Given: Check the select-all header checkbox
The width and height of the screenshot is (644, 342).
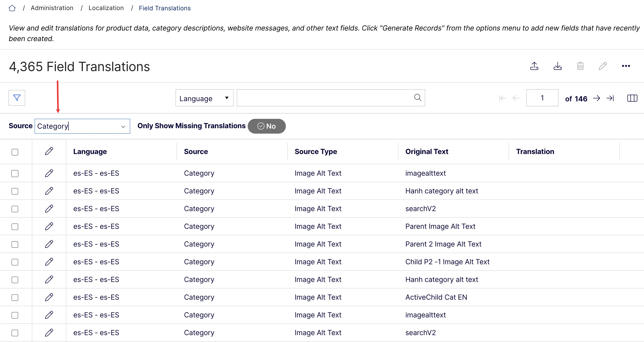Looking at the screenshot, I should coord(15,152).
